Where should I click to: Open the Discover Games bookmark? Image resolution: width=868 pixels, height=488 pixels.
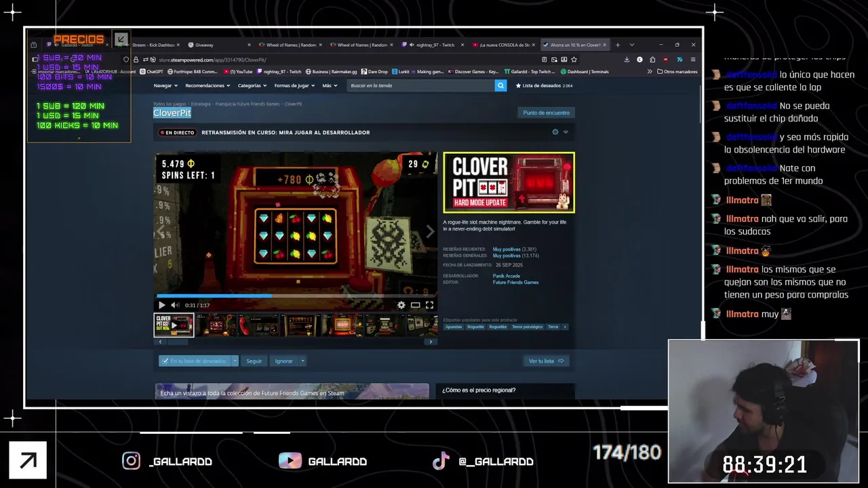pos(473,71)
